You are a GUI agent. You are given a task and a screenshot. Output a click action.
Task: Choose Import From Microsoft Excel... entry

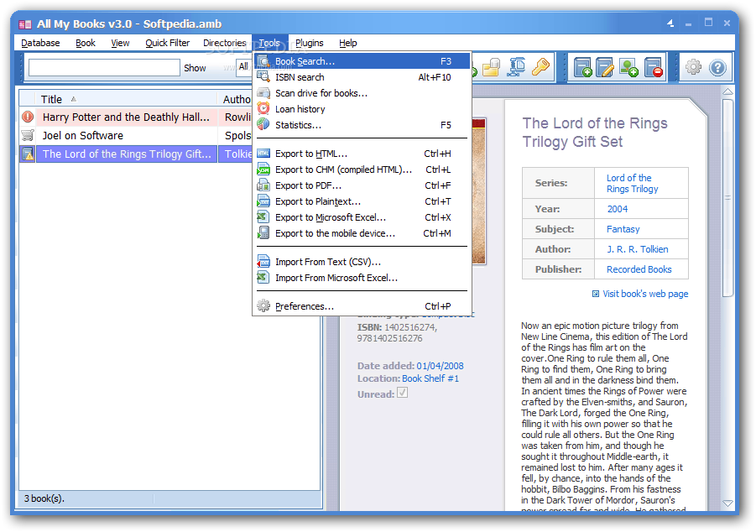(x=362, y=278)
